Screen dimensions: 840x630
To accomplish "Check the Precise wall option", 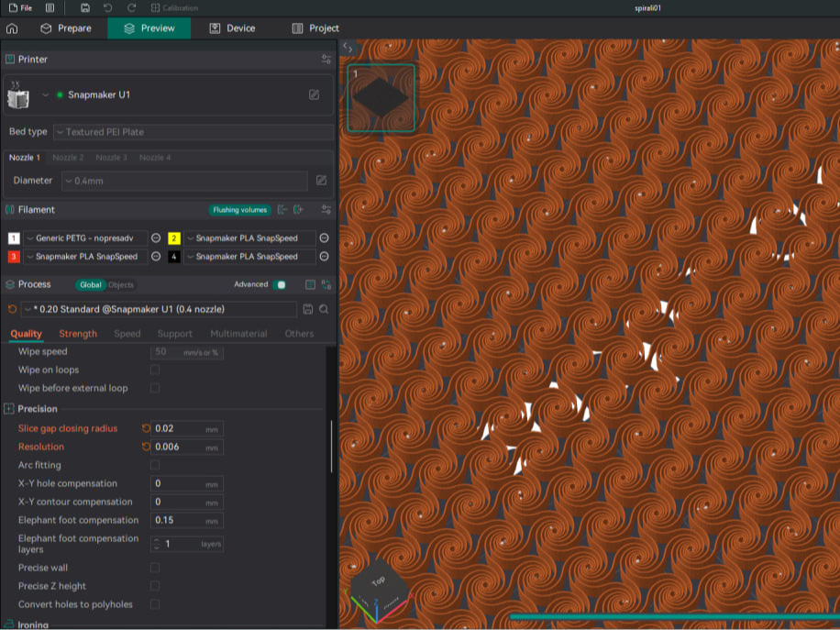I will (x=155, y=568).
